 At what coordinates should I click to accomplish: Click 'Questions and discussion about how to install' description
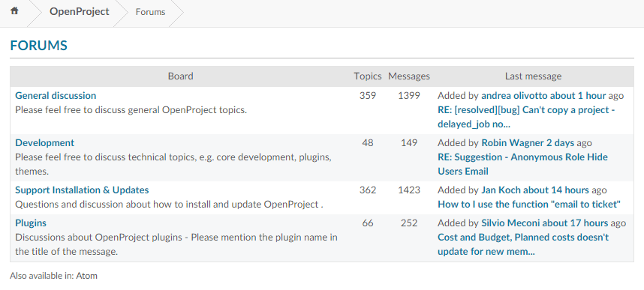pos(169,205)
